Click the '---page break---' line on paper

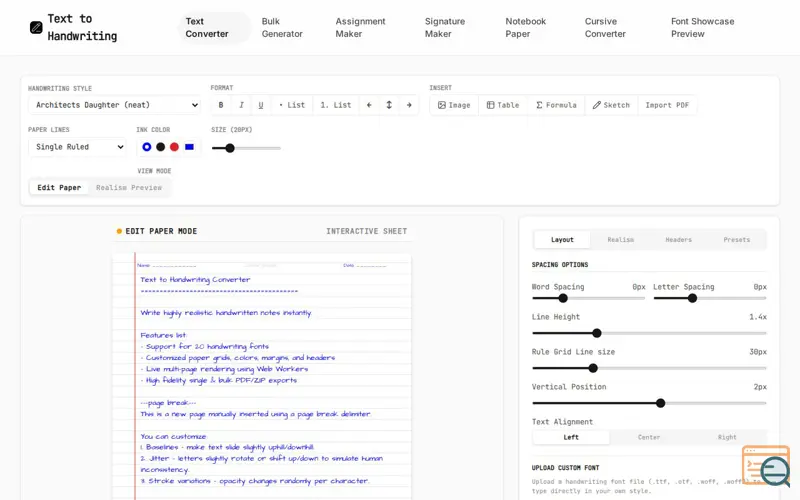point(168,403)
